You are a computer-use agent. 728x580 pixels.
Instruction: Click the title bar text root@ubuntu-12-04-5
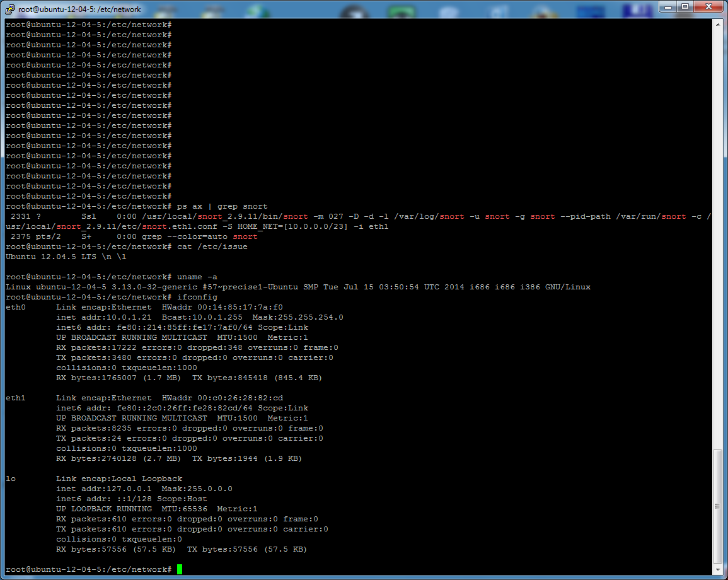[x=80, y=9]
